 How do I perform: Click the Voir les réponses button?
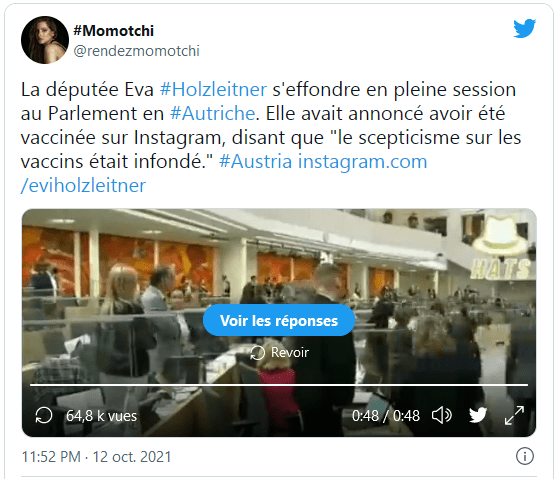pos(279,320)
